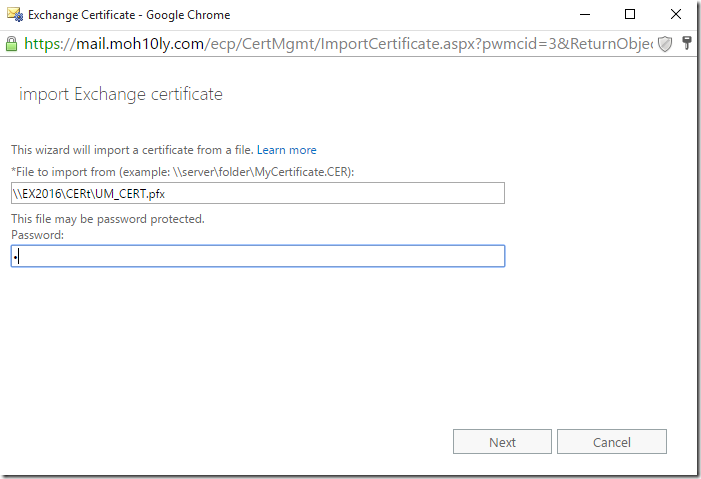The width and height of the screenshot is (701, 479).
Task: Focus the File to import from field
Action: pos(258,193)
